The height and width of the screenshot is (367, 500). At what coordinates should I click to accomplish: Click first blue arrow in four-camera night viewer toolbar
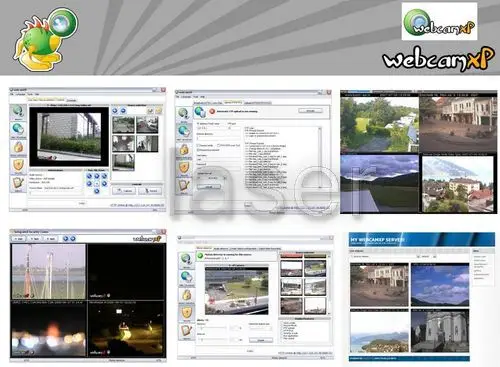click(x=66, y=239)
